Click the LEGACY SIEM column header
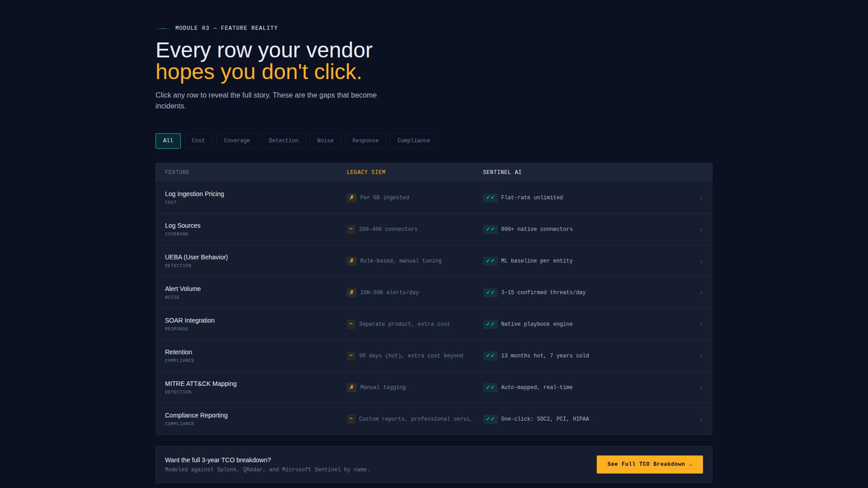 pyautogui.click(x=366, y=172)
